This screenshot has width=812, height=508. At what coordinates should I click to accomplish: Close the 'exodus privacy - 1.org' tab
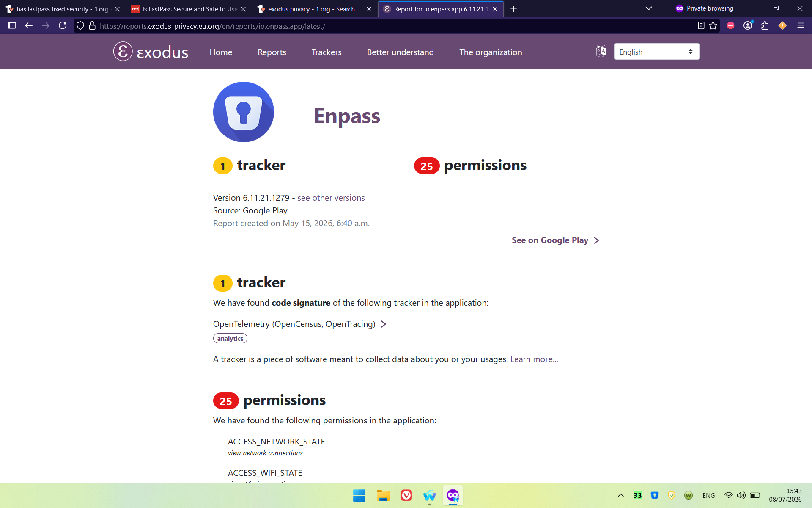click(x=369, y=9)
